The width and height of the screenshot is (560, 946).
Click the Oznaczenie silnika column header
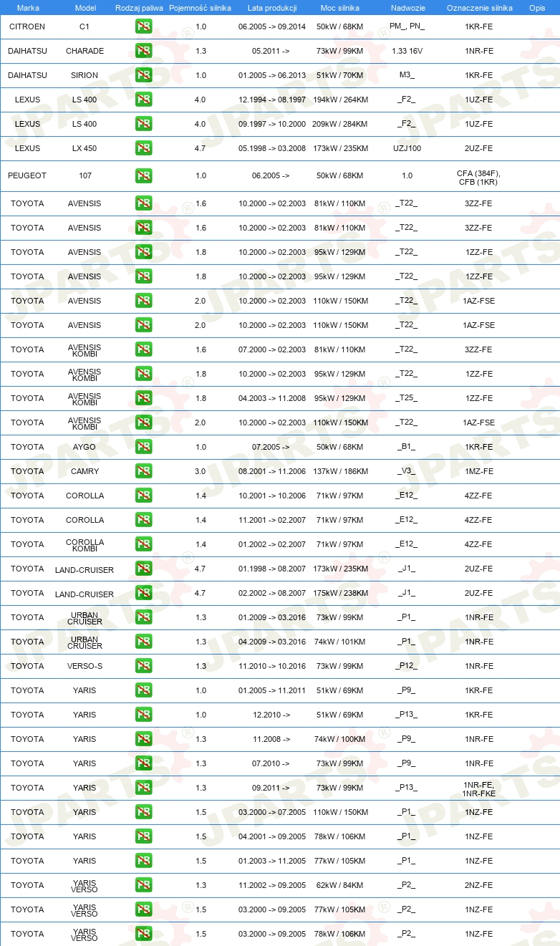479,7
